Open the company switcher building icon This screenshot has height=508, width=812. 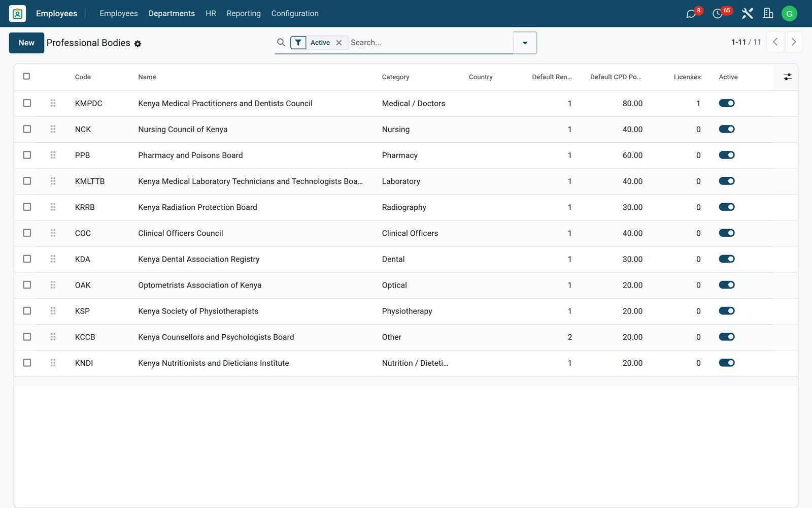click(768, 14)
